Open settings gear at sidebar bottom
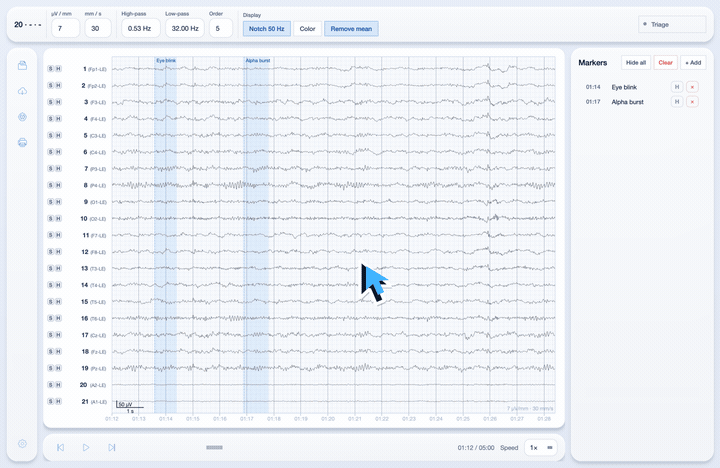 pos(22,444)
